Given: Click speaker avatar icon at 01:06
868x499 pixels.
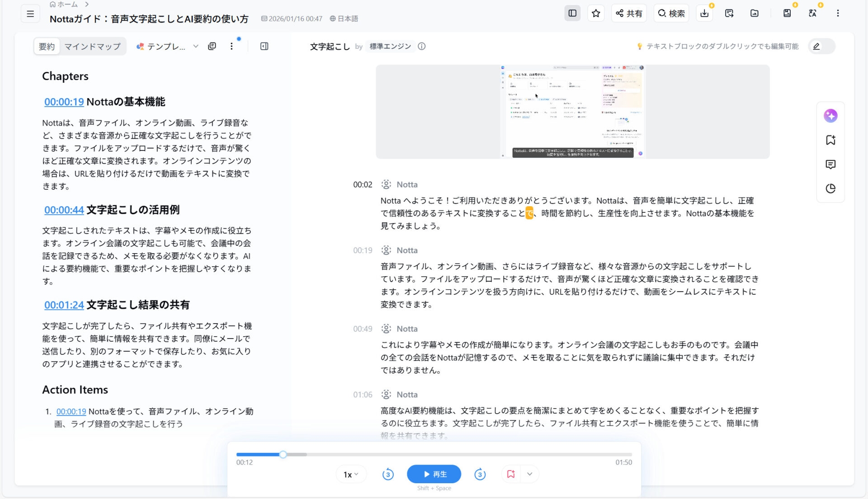Looking at the screenshot, I should tap(386, 395).
